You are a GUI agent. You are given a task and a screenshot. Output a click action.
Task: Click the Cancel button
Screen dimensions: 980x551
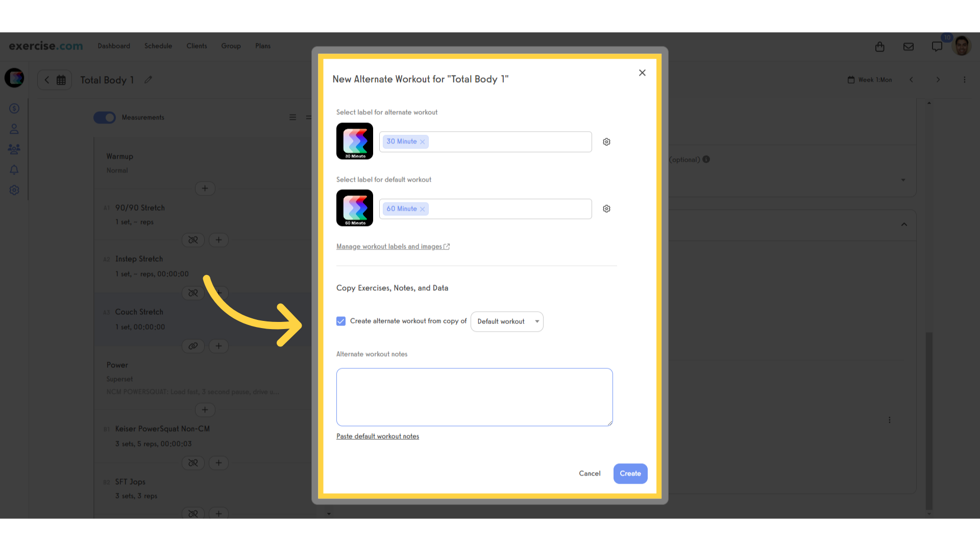pos(590,473)
